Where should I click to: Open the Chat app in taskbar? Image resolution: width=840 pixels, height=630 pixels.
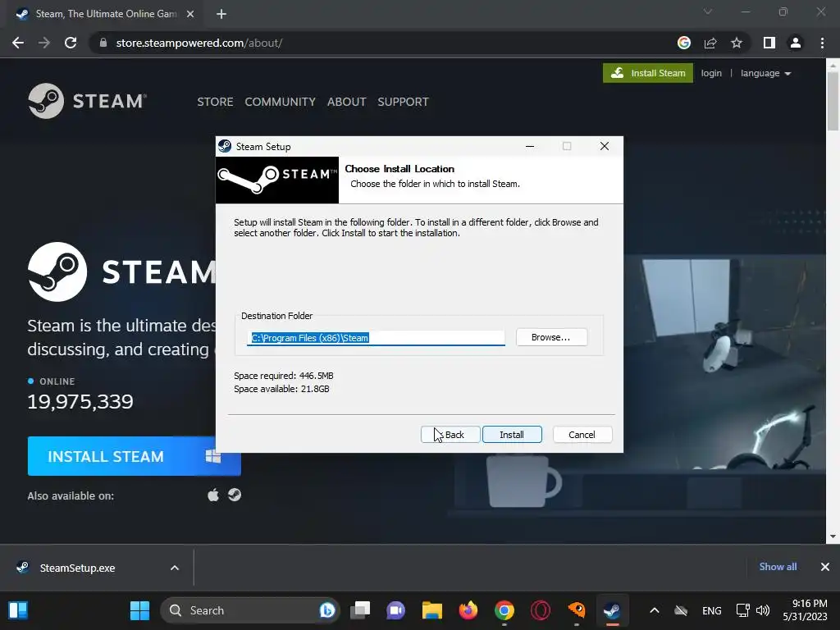click(396, 610)
